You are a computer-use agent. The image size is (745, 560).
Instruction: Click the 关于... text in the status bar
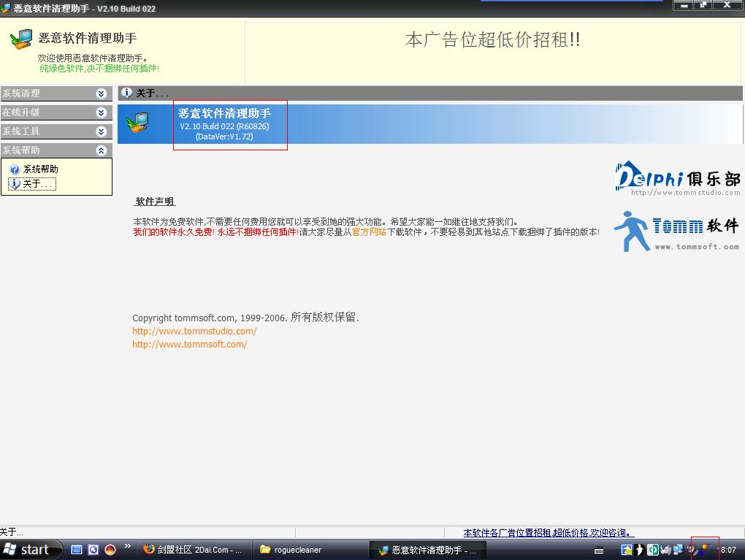(12, 532)
